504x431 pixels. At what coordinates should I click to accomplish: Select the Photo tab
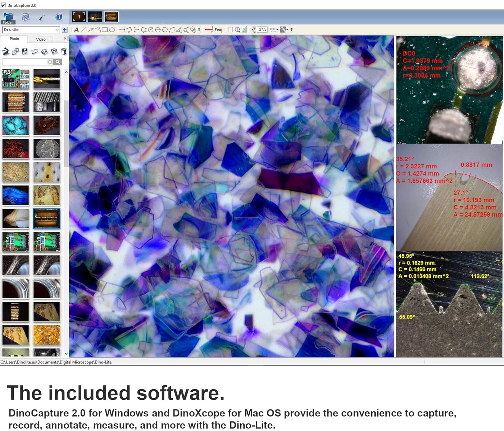(x=15, y=39)
